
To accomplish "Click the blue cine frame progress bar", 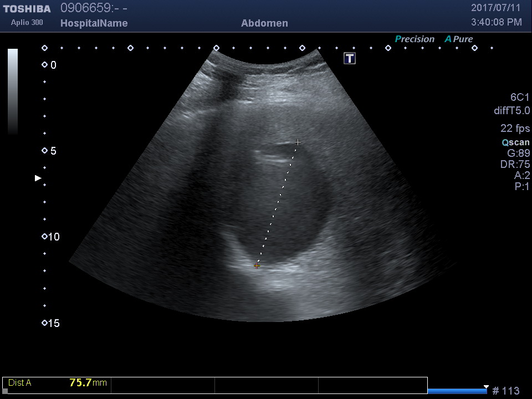I will pos(457,391).
